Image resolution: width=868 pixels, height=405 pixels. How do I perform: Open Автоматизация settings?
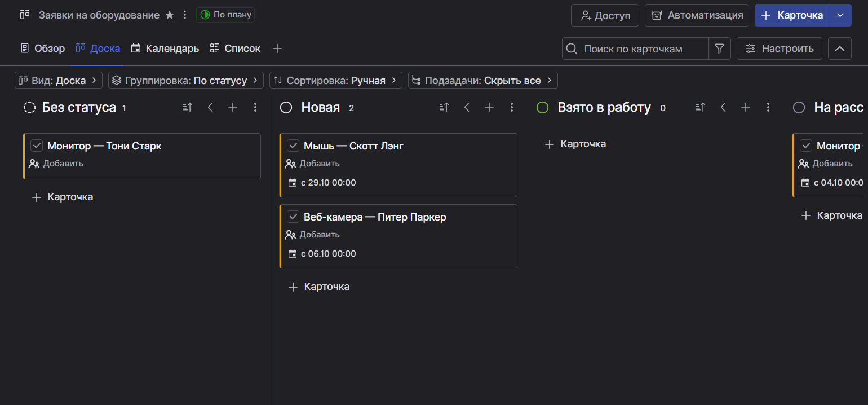(x=697, y=15)
